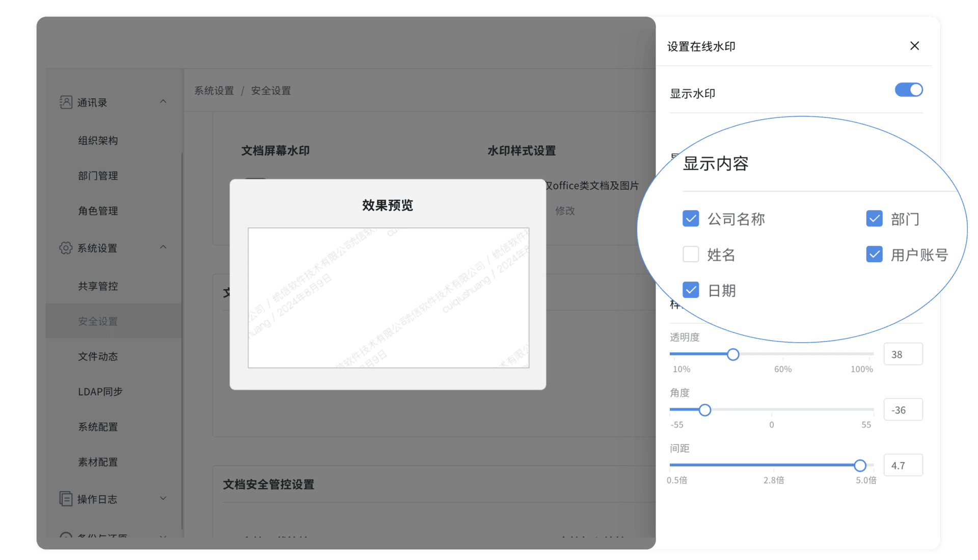Enable 姓名 checkbox in display content

(x=690, y=253)
